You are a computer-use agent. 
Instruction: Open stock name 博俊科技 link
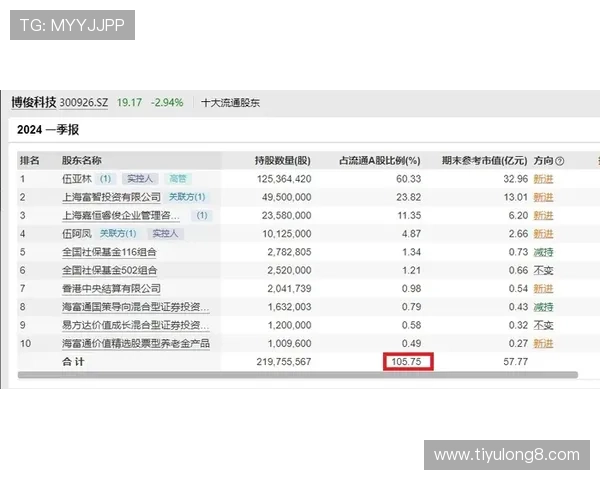click(x=34, y=102)
